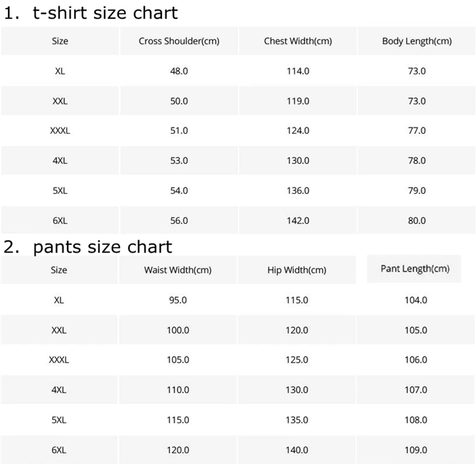The height and width of the screenshot is (464, 476).
Task: Click the 56.0 cross shoulder value
Action: click(179, 221)
